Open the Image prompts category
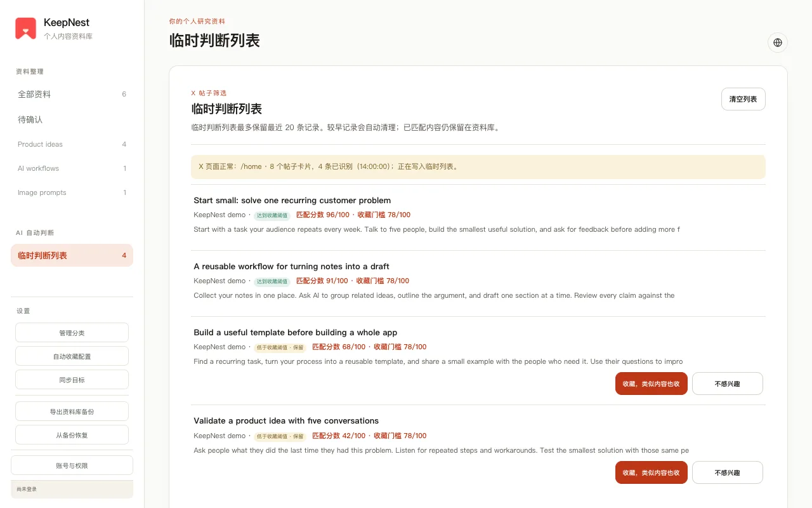Viewport: 812px width, 508px height. (72, 192)
